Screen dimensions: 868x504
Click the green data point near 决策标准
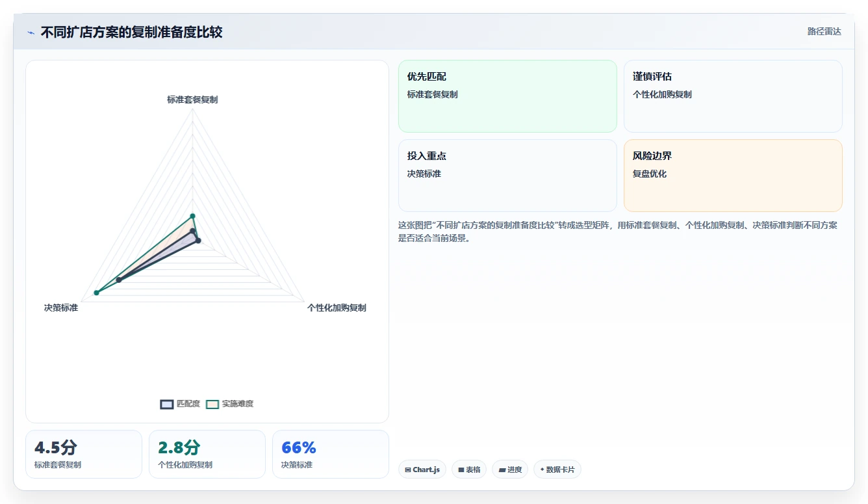(96, 293)
